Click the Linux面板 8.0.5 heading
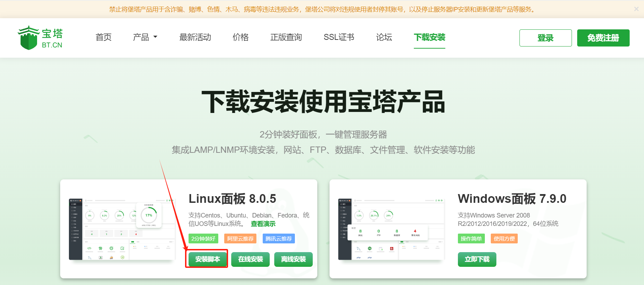The width and height of the screenshot is (644, 285). 232,199
